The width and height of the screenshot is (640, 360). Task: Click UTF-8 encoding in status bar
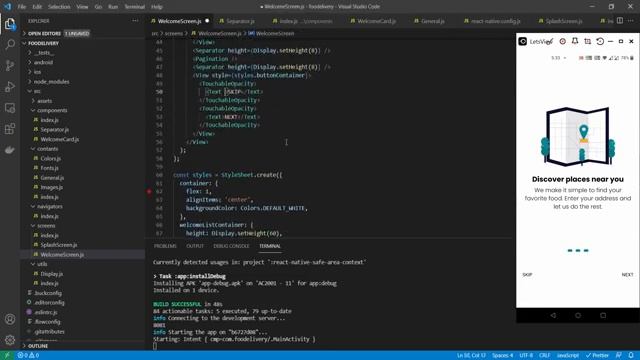tap(526, 355)
